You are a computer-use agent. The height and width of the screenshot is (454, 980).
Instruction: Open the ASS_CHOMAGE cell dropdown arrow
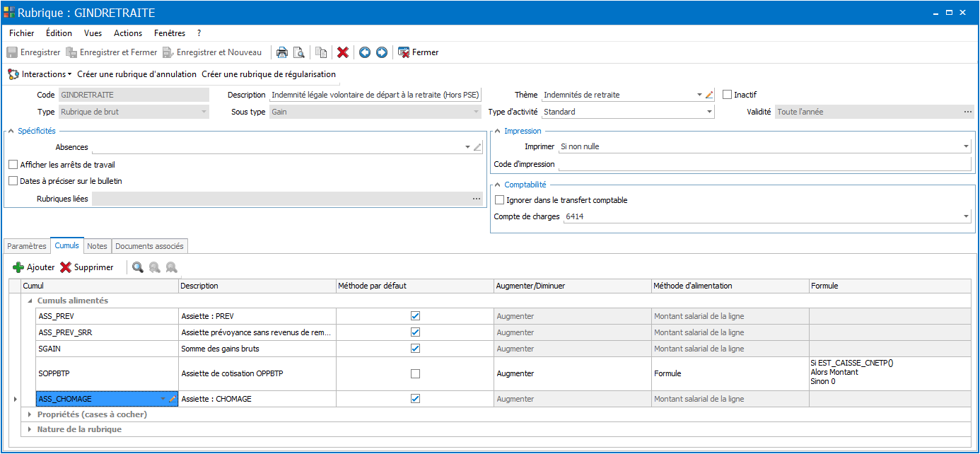163,400
